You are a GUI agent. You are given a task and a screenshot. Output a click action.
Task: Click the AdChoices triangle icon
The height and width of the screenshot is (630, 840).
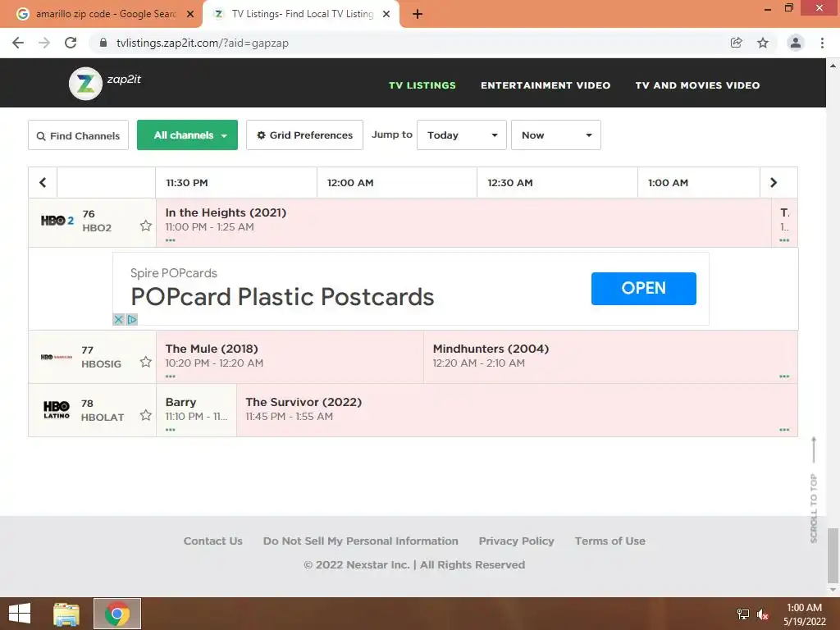point(132,319)
